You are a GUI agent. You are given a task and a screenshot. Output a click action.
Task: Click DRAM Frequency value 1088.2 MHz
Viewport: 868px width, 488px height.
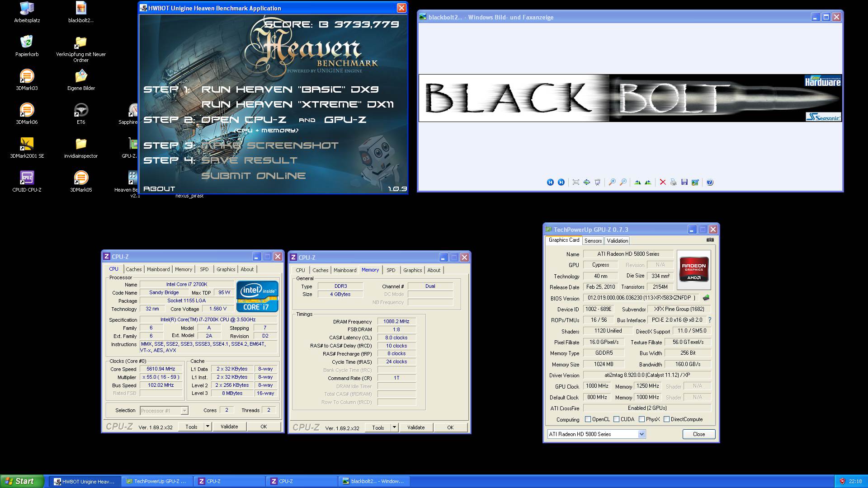396,322
